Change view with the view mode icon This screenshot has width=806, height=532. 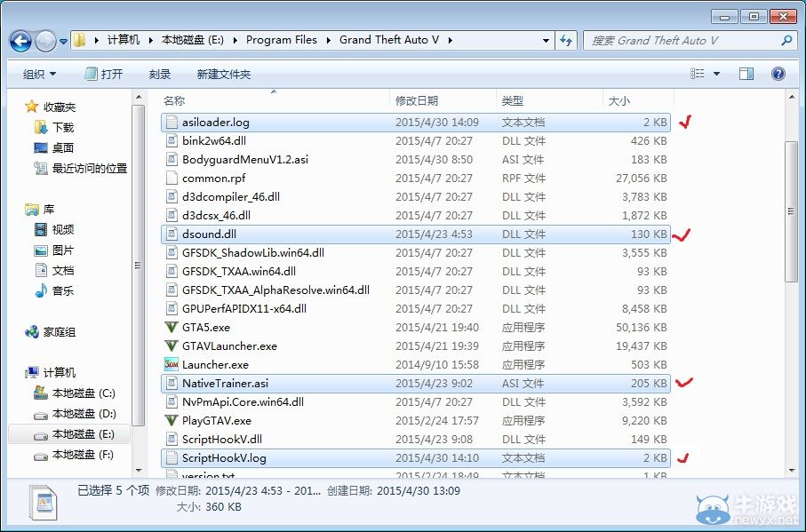pos(697,74)
